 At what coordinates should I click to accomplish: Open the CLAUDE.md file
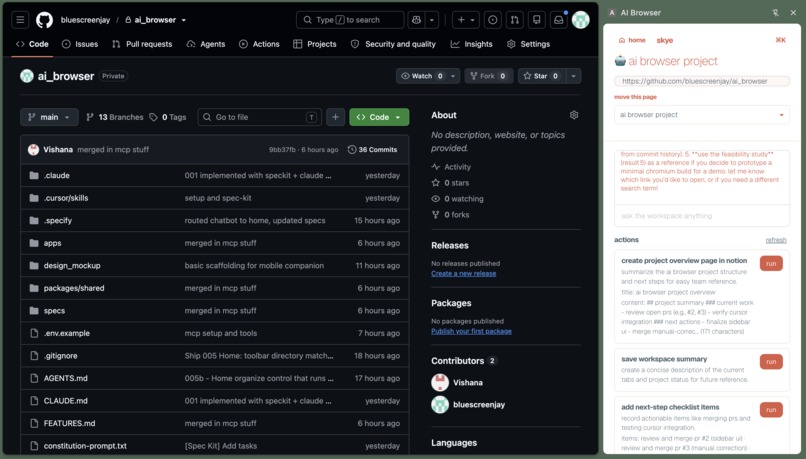pos(65,401)
